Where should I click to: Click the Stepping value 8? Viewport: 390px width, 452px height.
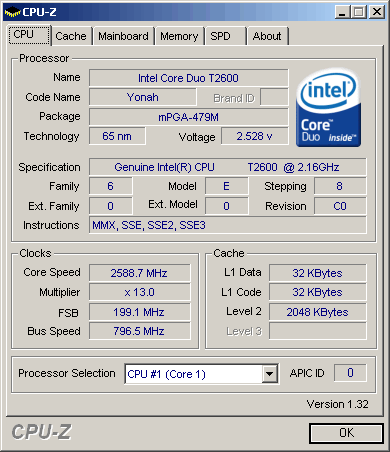(x=340, y=186)
